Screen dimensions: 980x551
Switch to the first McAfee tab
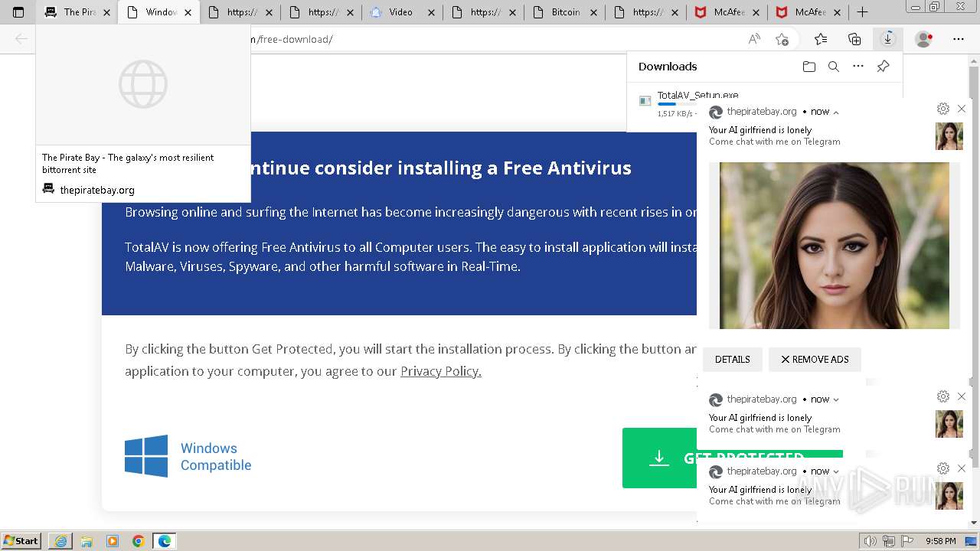tap(727, 12)
